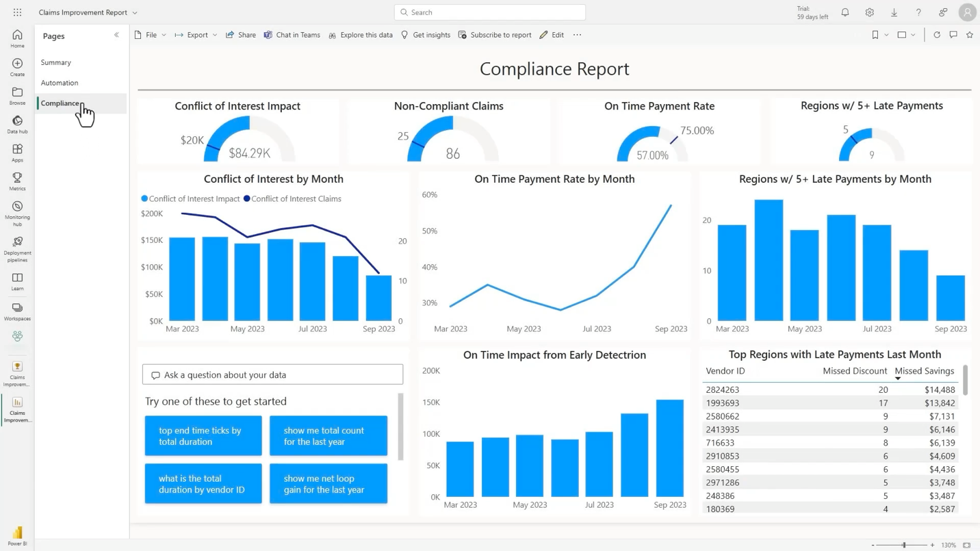This screenshot has width=980, height=551.
Task: Open the Data hub in the sidebar
Action: pos(17,125)
